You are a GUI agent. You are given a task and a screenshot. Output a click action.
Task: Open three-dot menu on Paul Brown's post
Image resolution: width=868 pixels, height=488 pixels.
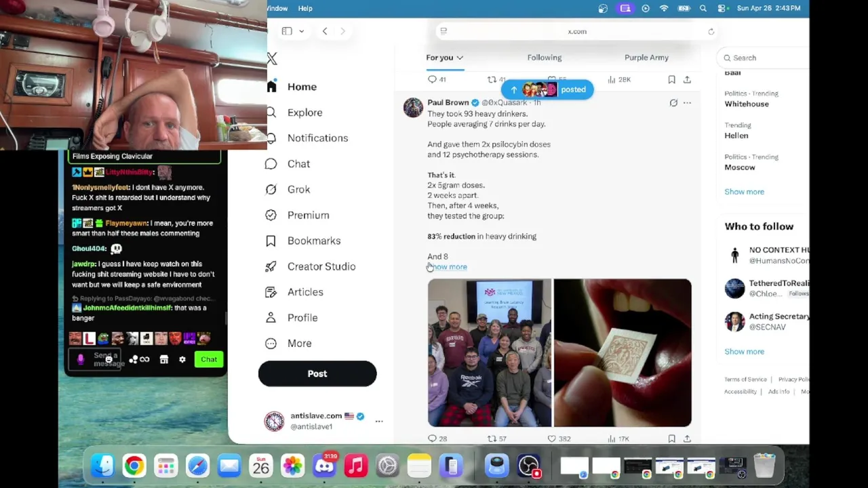(687, 103)
